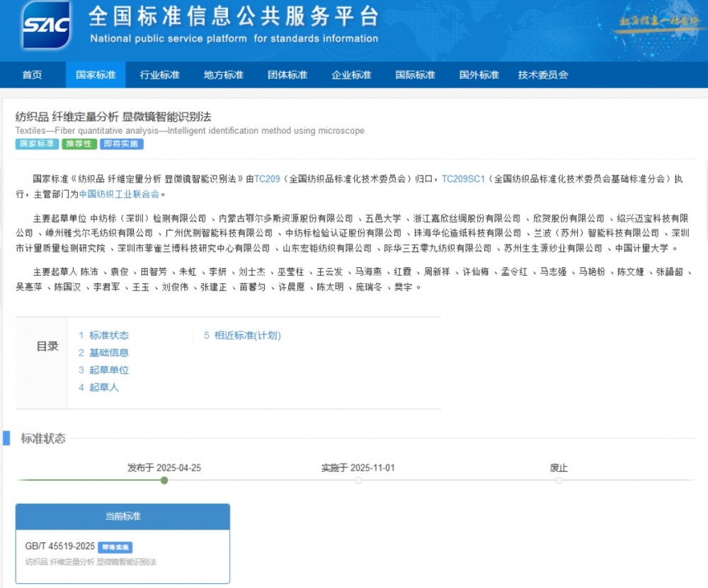
Task: Click the drafting unit 山东宏钜纺织有限公司
Action: (x=327, y=248)
